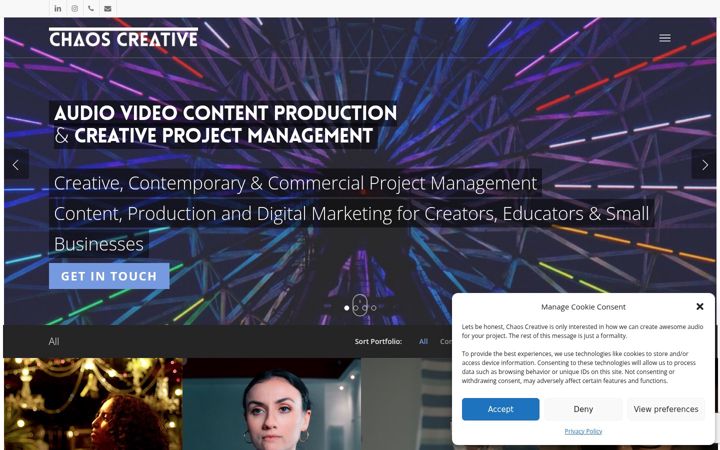This screenshot has width=720, height=450.
Task: Click the phone icon in top bar
Action: point(91,8)
